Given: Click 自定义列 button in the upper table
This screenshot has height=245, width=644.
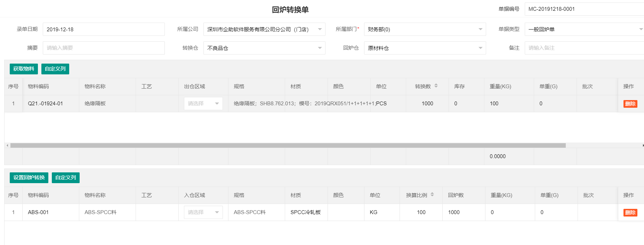Looking at the screenshot, I should (55, 69).
